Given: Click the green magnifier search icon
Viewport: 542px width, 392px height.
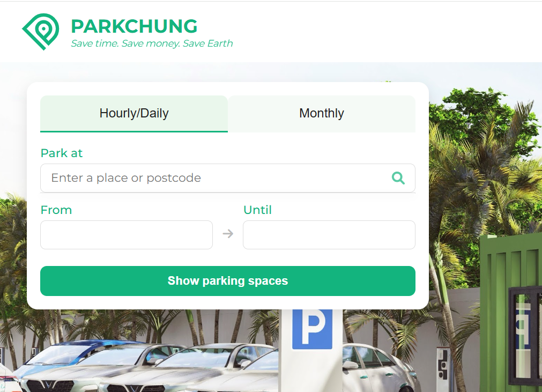Looking at the screenshot, I should [x=398, y=178].
